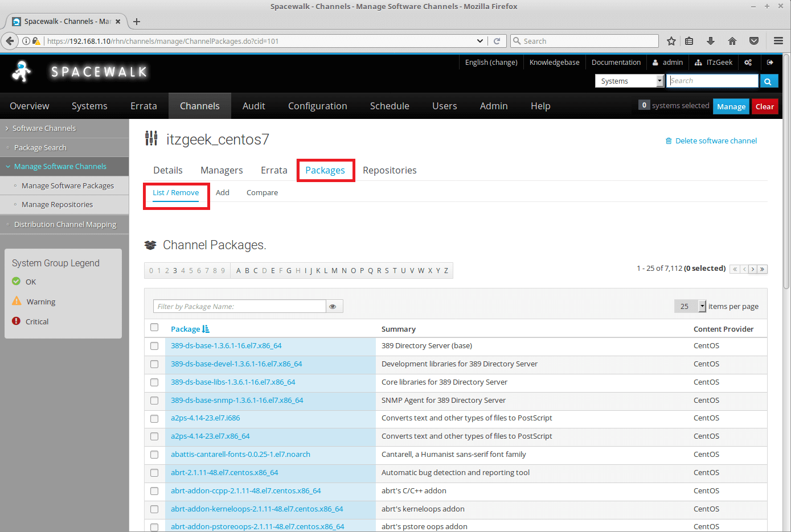Click the Firefox bookmark star icon

(x=671, y=41)
